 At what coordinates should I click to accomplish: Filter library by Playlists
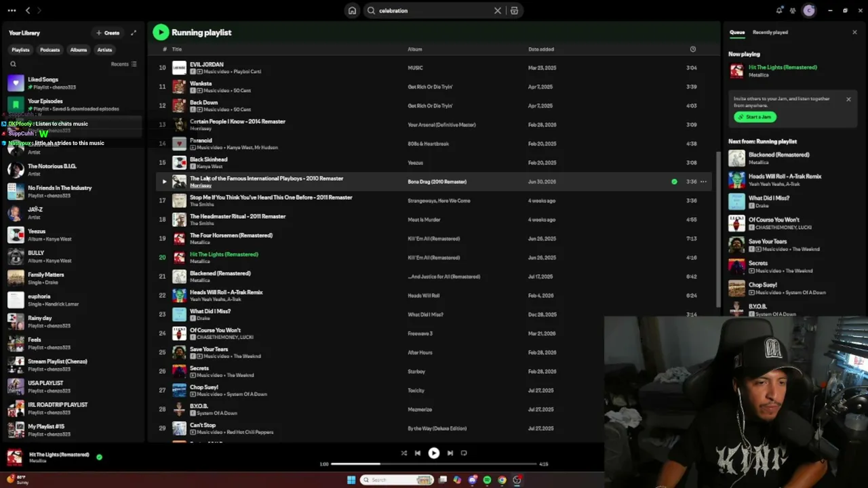pos(20,49)
